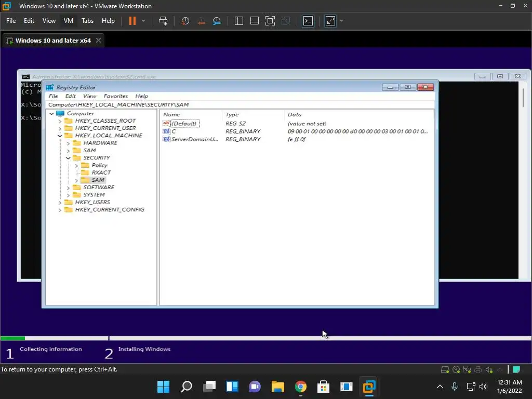
Task: Open Registry Editor File menu
Action: 54,96
